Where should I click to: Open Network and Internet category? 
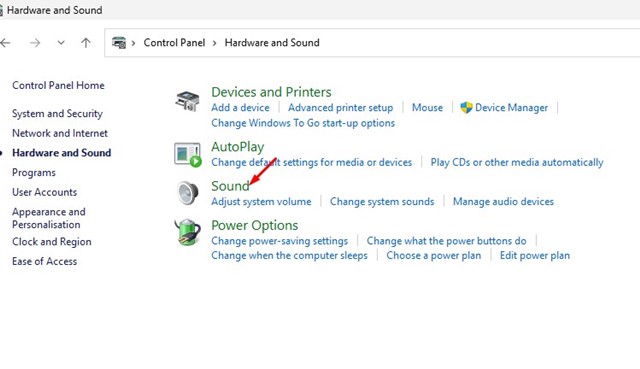click(x=60, y=133)
